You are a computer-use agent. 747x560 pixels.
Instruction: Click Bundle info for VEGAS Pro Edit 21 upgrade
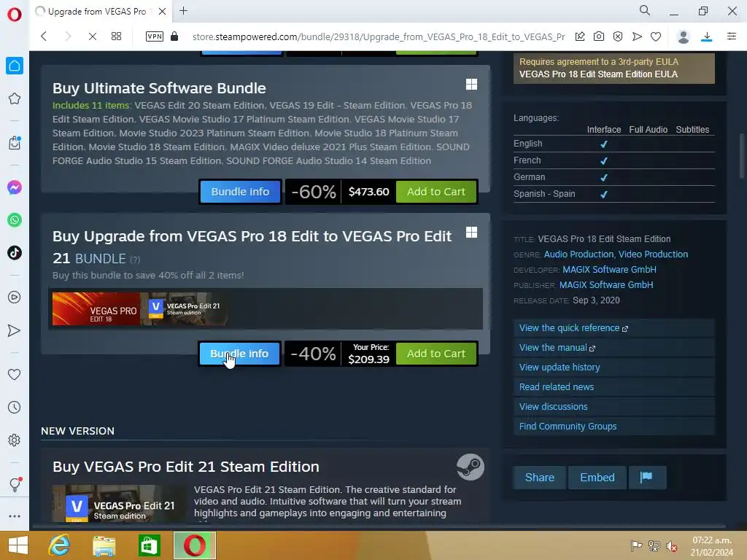point(239,354)
